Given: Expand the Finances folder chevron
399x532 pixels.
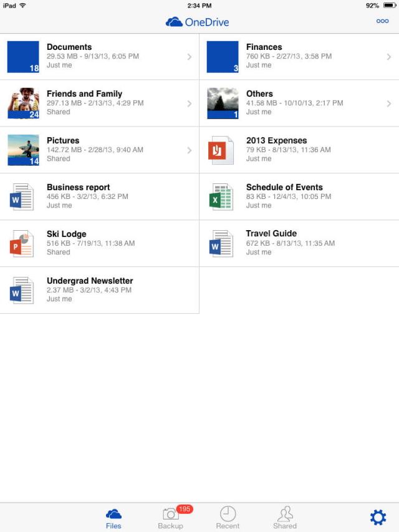Looking at the screenshot, I should click(x=388, y=57).
